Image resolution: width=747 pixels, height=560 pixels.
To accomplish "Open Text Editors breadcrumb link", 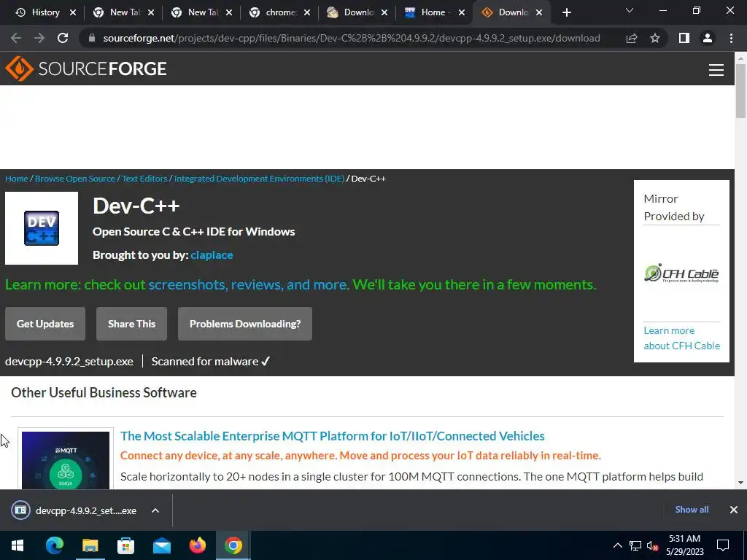I will [x=144, y=179].
